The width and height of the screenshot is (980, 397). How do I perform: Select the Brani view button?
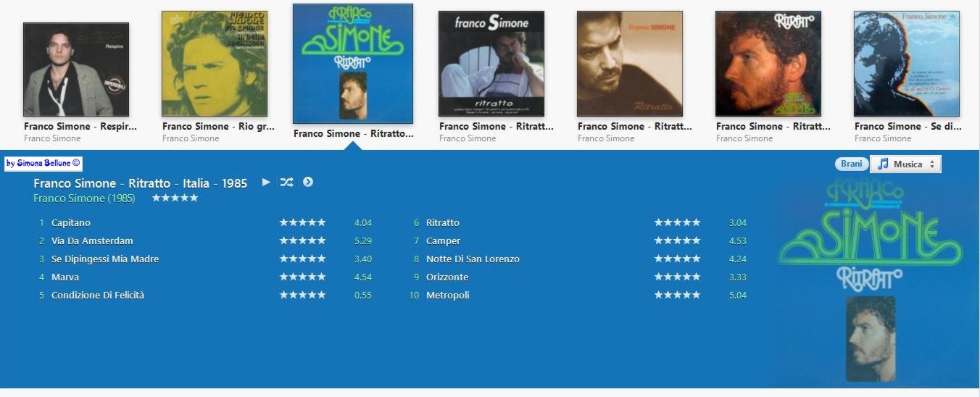coord(852,164)
